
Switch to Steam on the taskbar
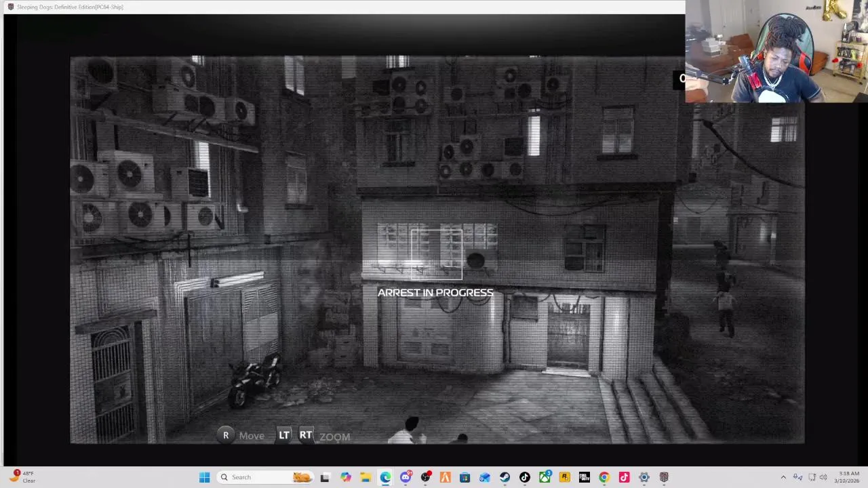[x=505, y=477]
